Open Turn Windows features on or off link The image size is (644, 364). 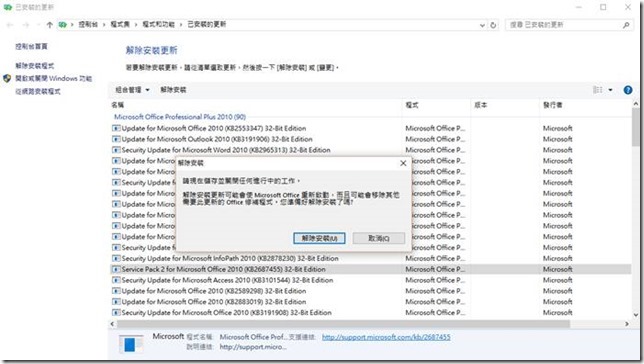[53, 78]
